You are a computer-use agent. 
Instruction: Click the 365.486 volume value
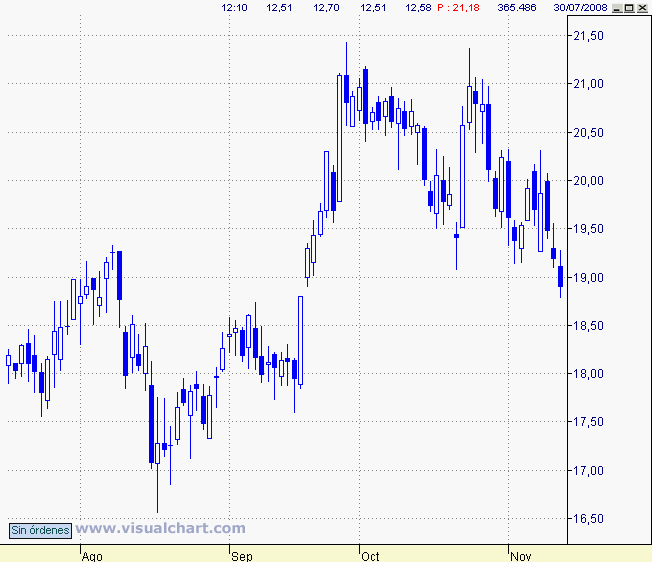[x=517, y=7]
